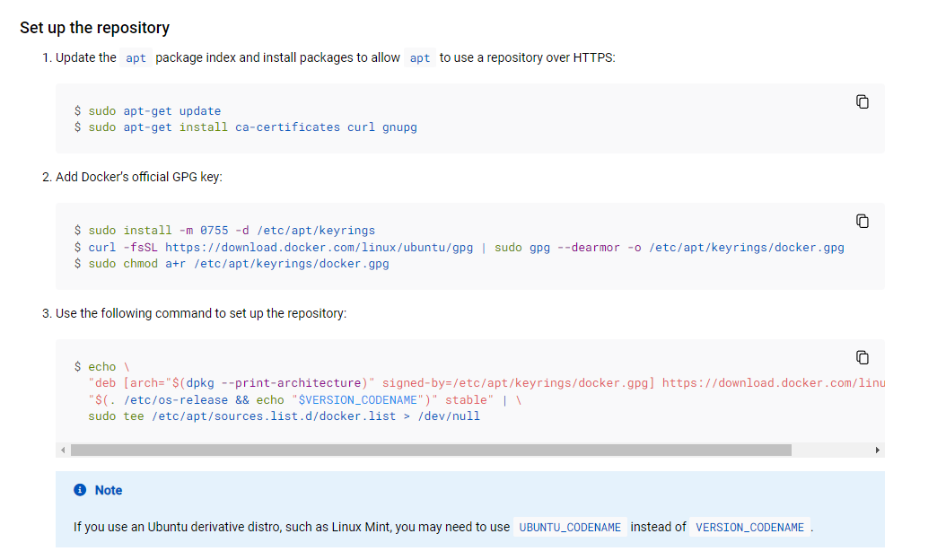Click the 'Note' label in the blue callout

[x=109, y=490]
